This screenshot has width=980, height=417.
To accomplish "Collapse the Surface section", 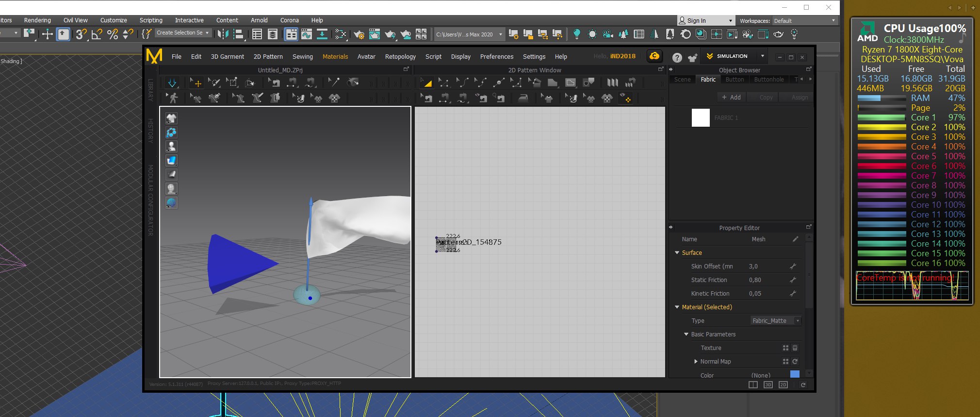I will [677, 253].
